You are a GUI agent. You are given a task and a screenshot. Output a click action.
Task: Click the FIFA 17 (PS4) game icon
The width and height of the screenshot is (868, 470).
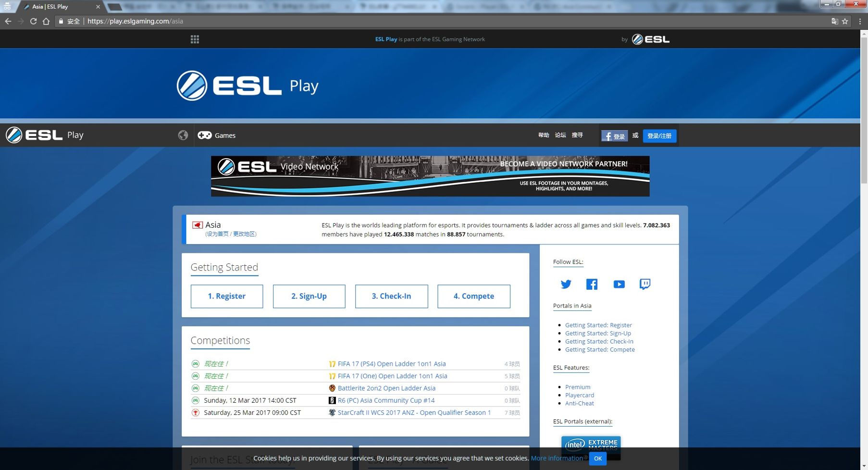point(332,364)
